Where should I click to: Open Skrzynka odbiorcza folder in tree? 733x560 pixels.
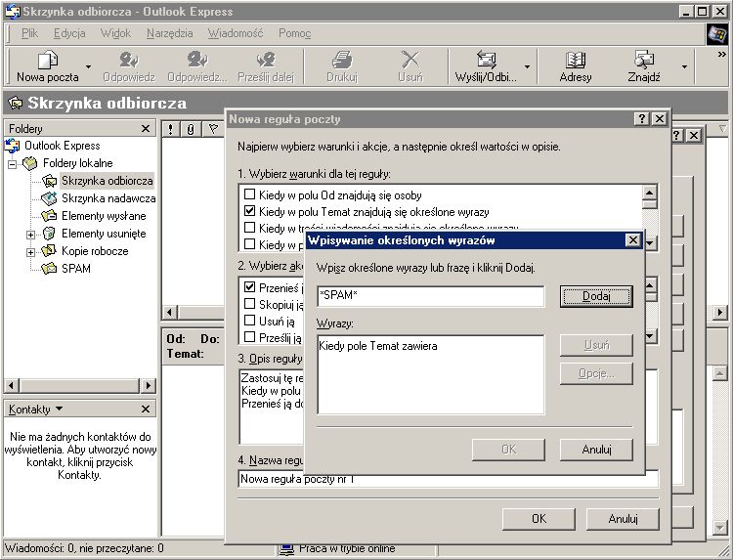tap(108, 181)
